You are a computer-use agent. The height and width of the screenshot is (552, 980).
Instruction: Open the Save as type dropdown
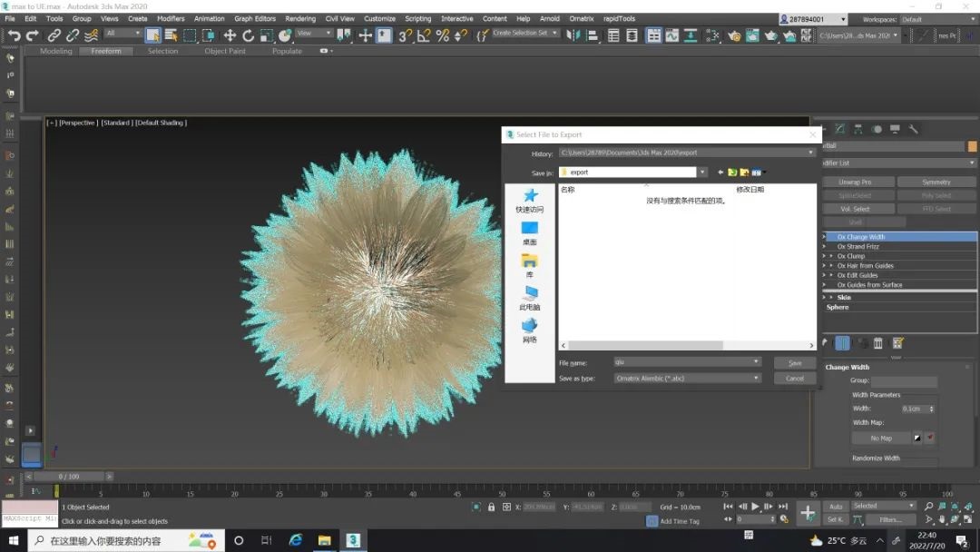point(756,378)
